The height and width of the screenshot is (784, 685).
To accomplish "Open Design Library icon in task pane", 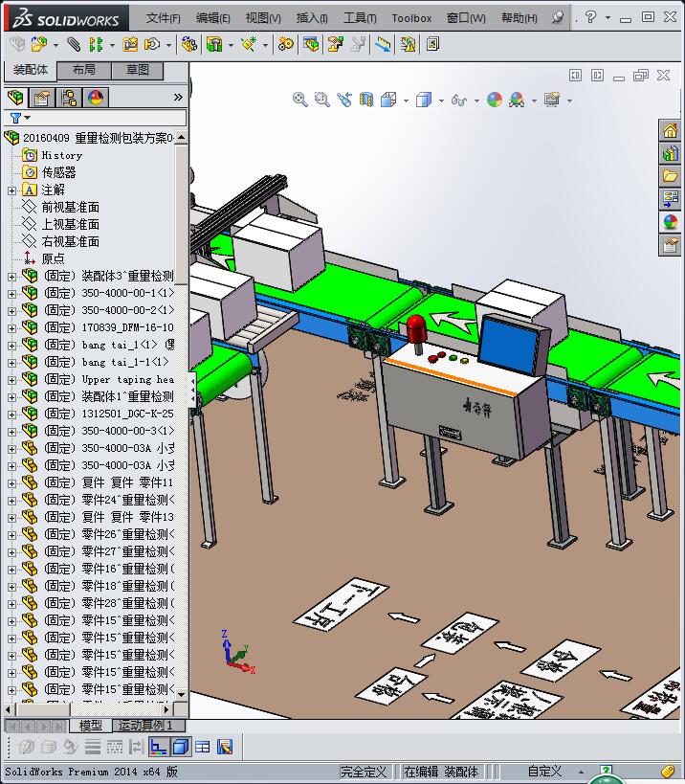I will [670, 153].
